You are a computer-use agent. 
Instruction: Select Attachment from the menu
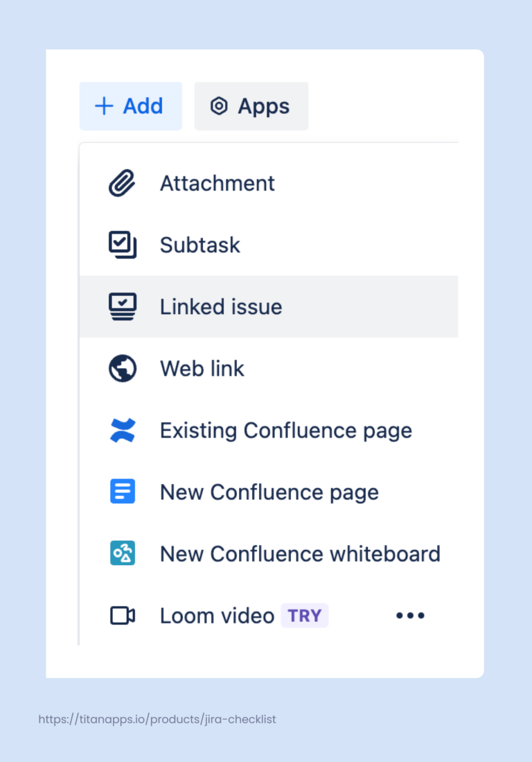[217, 182]
